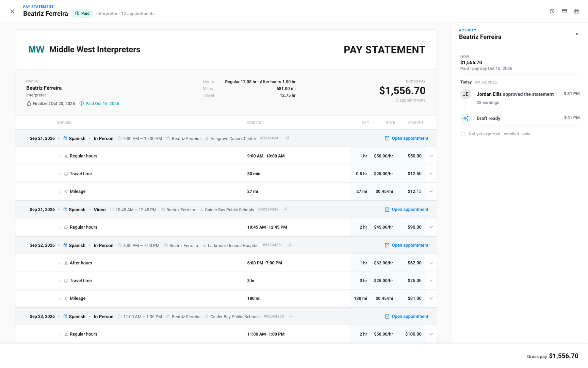Click calendar icon on Sep 22 appointment row
The image size is (588, 368).
tap(65, 245)
